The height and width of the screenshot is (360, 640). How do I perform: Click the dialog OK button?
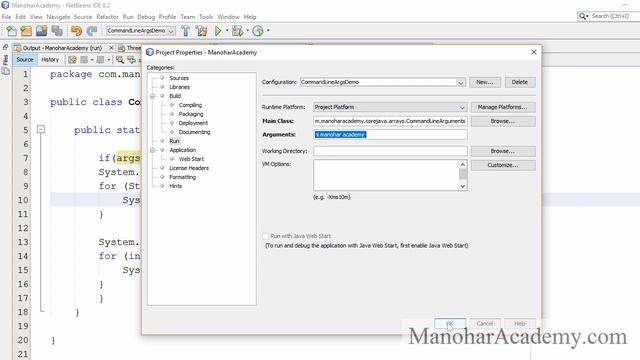(x=450, y=323)
